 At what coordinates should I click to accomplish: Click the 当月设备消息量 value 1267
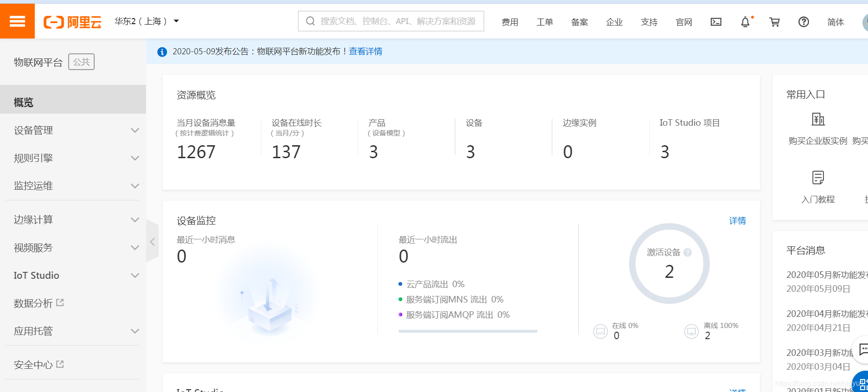[196, 152]
